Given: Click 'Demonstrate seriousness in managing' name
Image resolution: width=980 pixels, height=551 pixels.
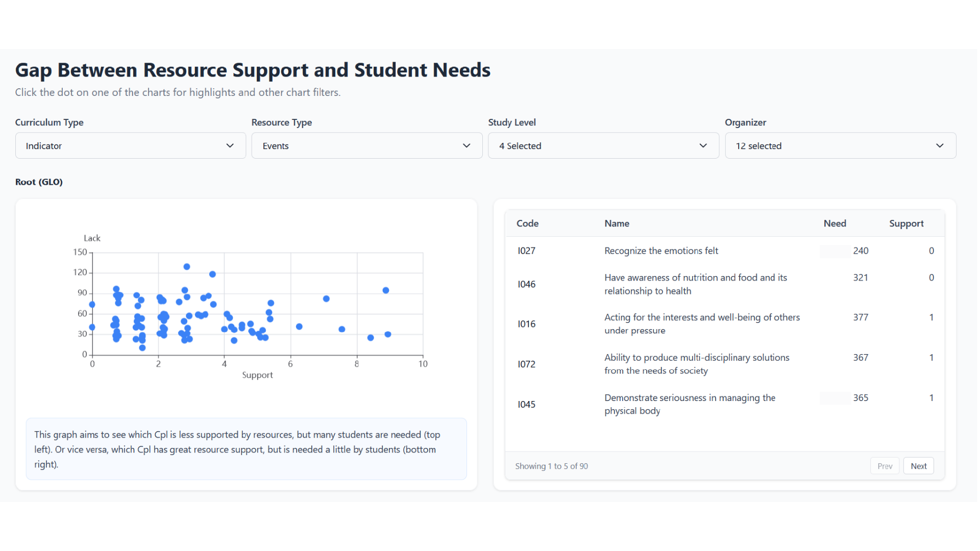Looking at the screenshot, I should 690,405.
